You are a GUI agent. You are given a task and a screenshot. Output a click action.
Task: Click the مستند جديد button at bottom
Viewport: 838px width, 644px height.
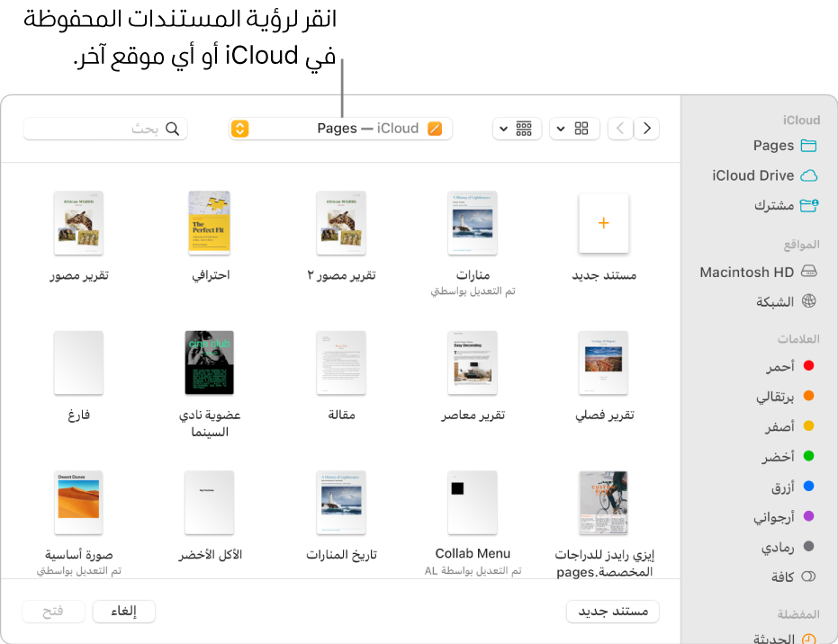[x=612, y=612]
